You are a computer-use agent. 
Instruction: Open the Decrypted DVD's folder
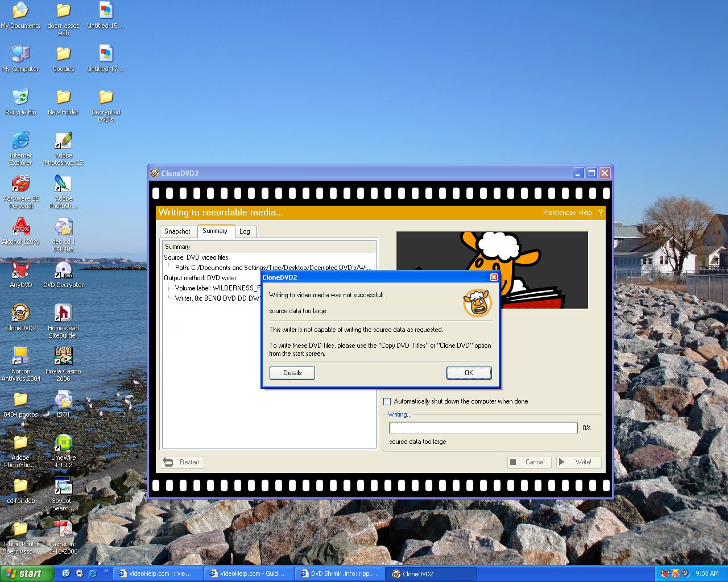tap(106, 105)
